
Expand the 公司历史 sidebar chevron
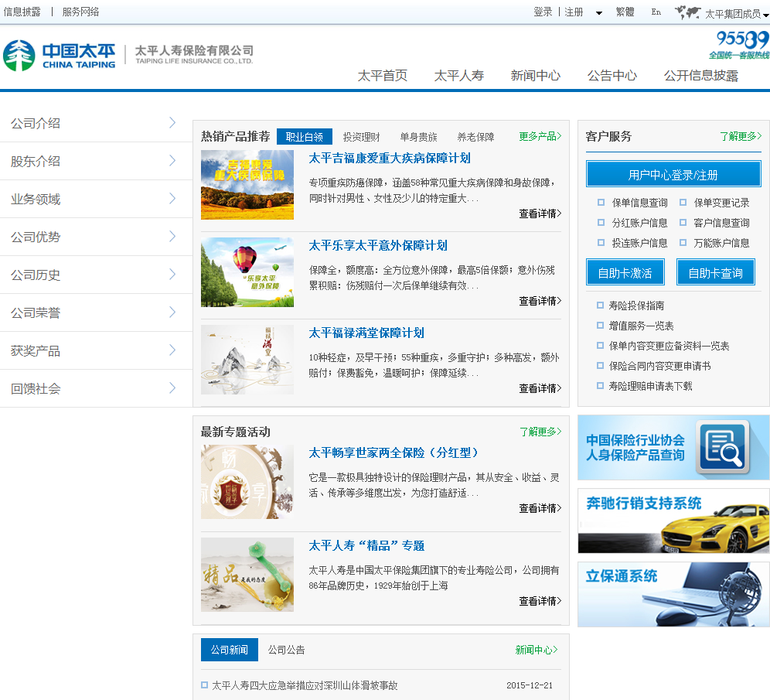pos(172,274)
